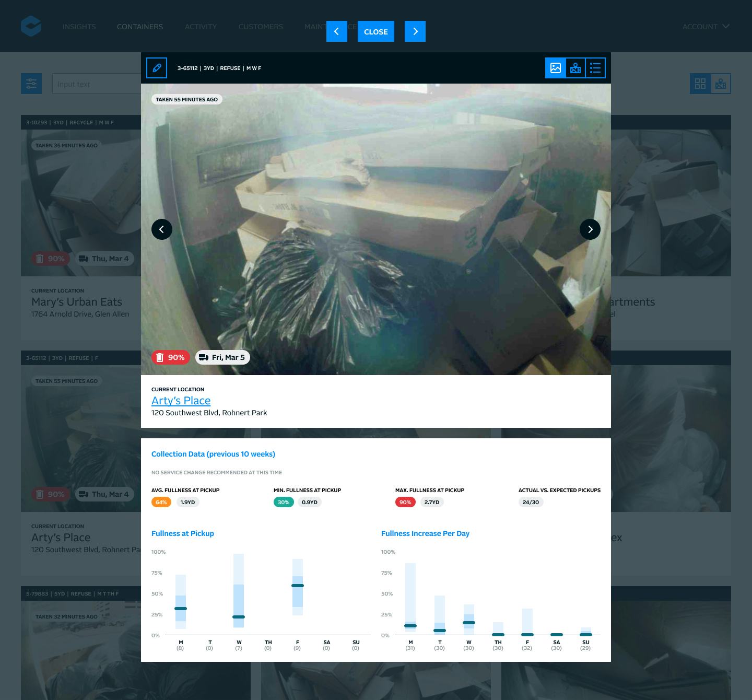Open the filters icon beside the search field
Screen dimensions: 752x700
click(x=31, y=84)
